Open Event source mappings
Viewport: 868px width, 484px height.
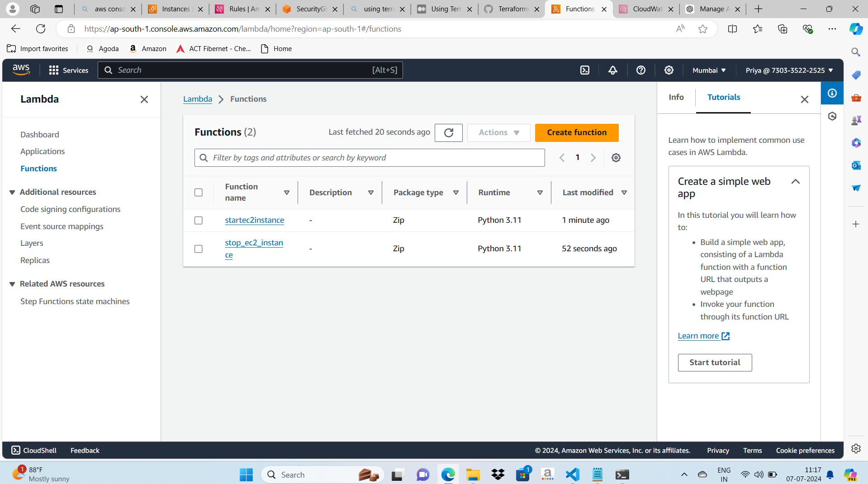62,226
